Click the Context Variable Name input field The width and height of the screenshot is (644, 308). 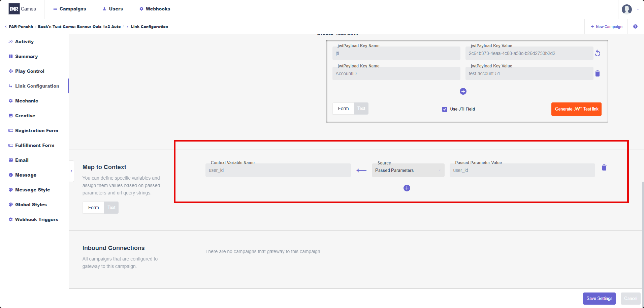tap(278, 170)
